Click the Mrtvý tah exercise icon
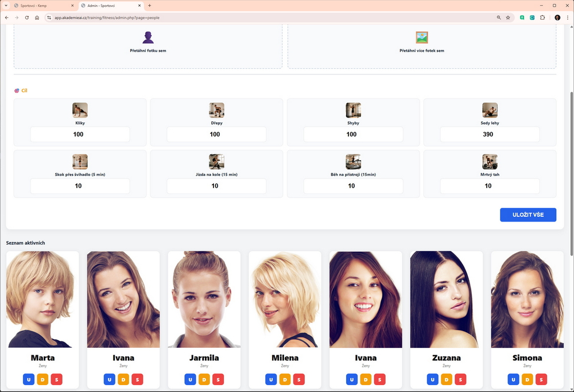The image size is (574, 392). point(490,162)
